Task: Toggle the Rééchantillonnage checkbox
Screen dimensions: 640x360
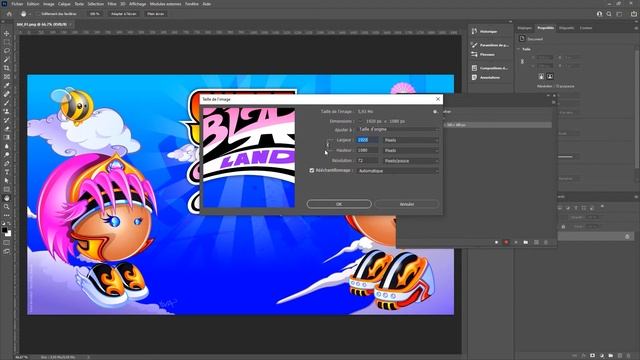Action: point(312,170)
